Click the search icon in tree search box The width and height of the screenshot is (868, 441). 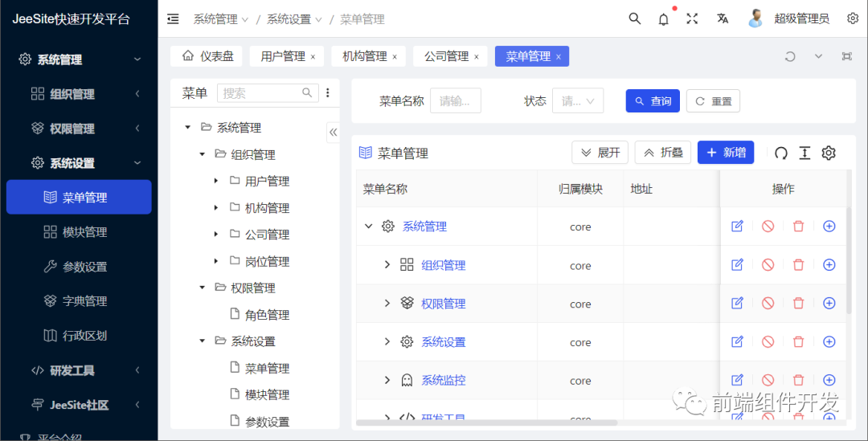307,93
